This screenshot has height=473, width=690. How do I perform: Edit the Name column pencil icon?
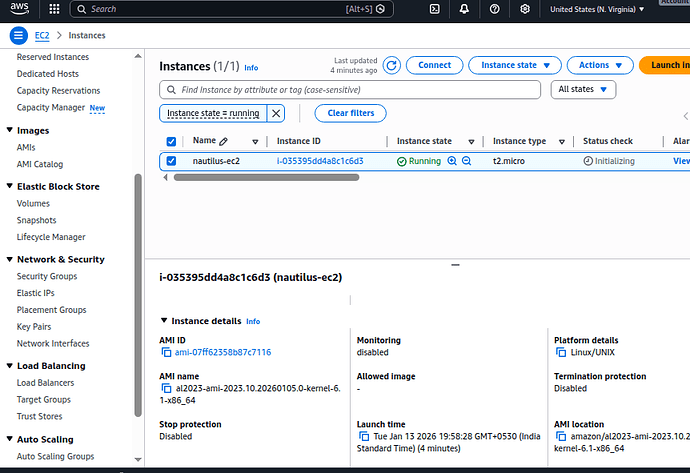point(224,141)
